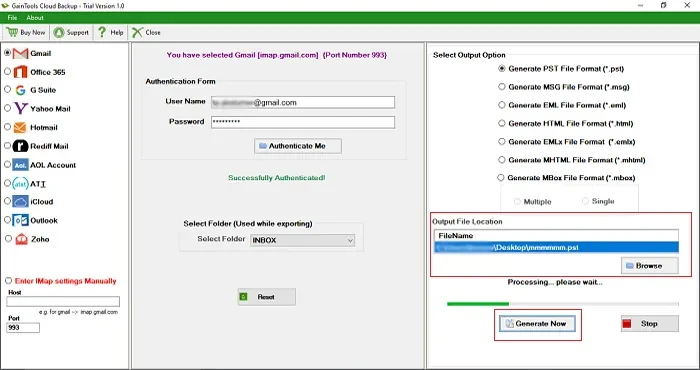The height and width of the screenshot is (370, 700).
Task: Click the Password input field
Action: (303, 122)
